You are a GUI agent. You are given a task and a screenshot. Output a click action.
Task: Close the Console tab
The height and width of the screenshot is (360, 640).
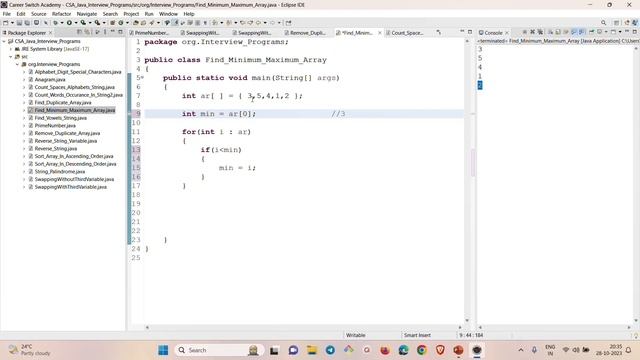pyautogui.click(x=507, y=33)
